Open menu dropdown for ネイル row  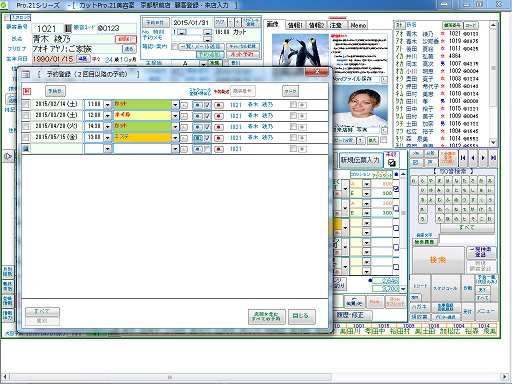point(175,116)
